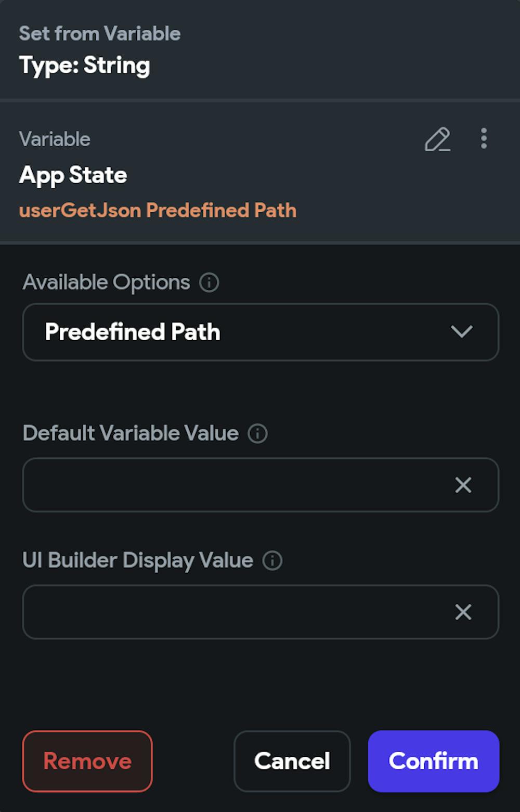Select the userGetJson Predefined Path text
Image resolution: width=520 pixels, height=812 pixels.
pos(158,211)
